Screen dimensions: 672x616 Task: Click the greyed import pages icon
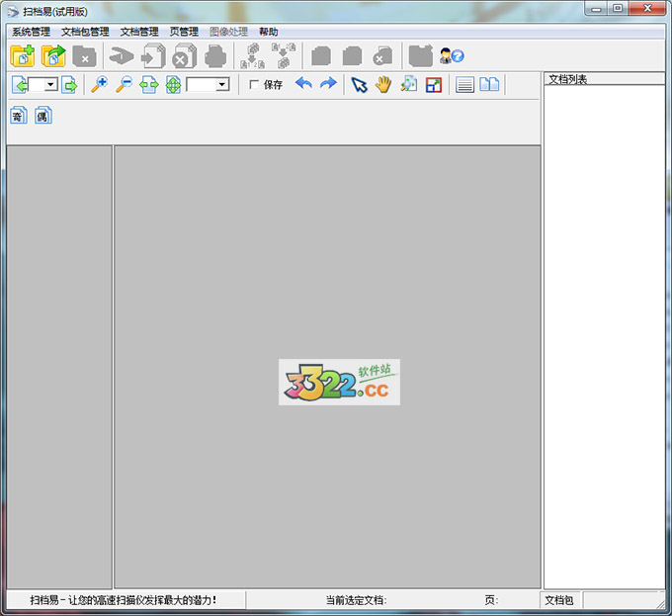(x=153, y=55)
